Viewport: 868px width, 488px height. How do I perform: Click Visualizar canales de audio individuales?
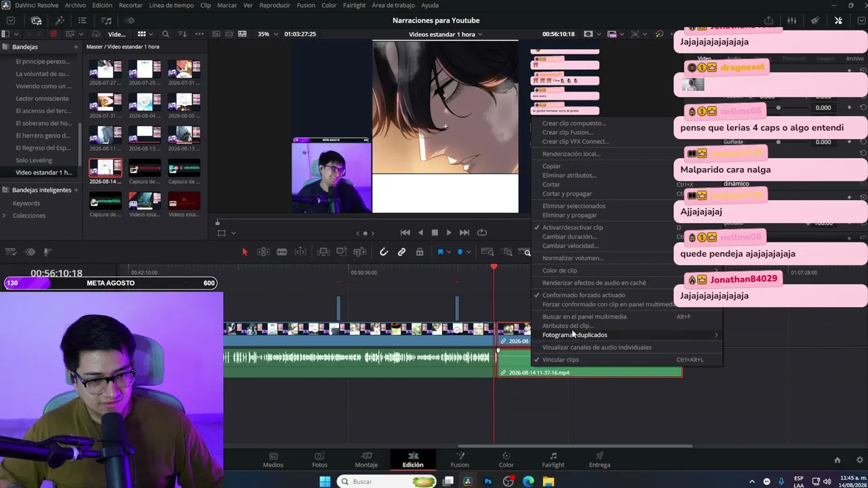coord(627,348)
